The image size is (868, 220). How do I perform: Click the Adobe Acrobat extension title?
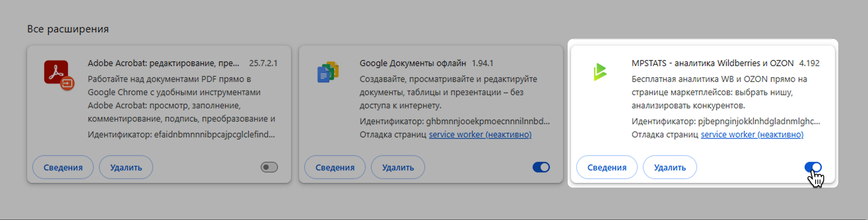(x=163, y=63)
